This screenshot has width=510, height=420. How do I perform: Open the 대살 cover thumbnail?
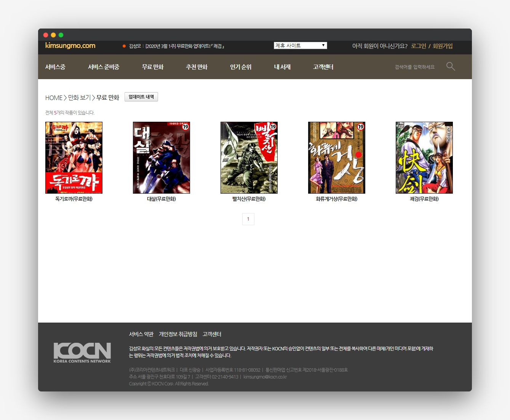click(x=161, y=157)
